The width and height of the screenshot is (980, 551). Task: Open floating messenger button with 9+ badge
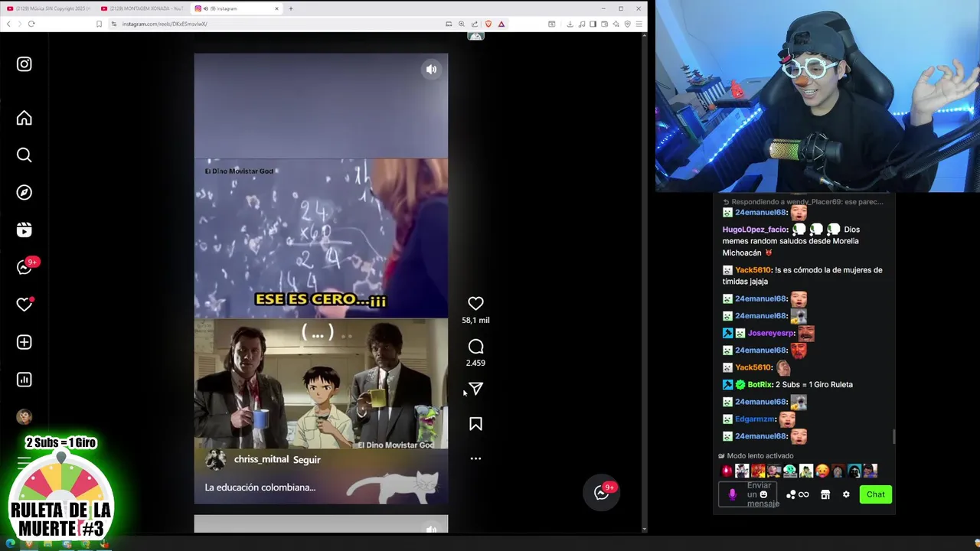pyautogui.click(x=602, y=493)
